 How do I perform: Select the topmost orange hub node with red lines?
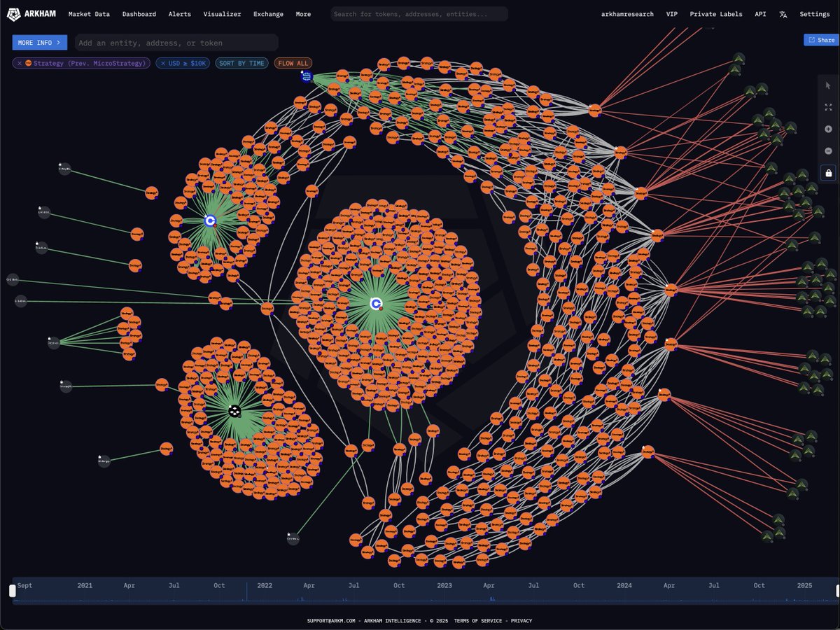pos(595,110)
